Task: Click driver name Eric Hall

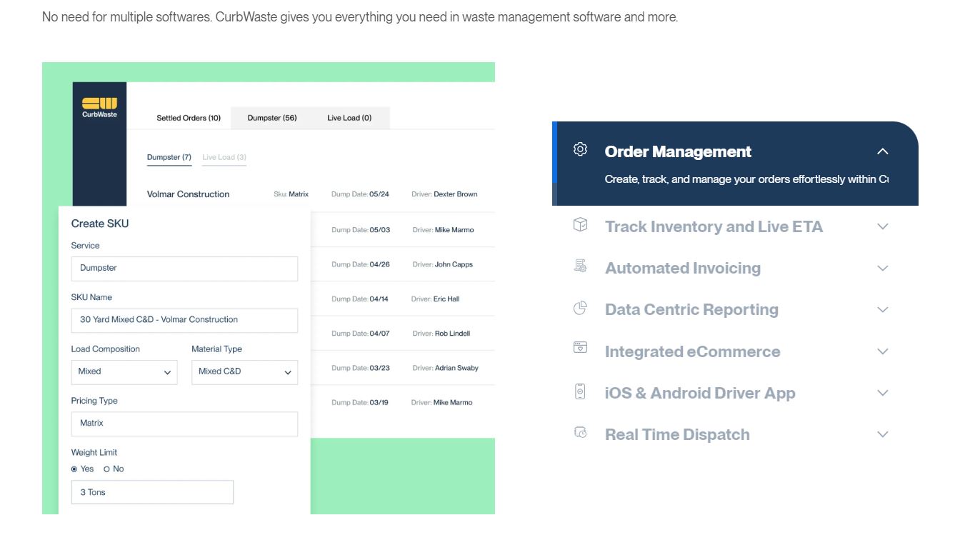Action: click(x=446, y=299)
